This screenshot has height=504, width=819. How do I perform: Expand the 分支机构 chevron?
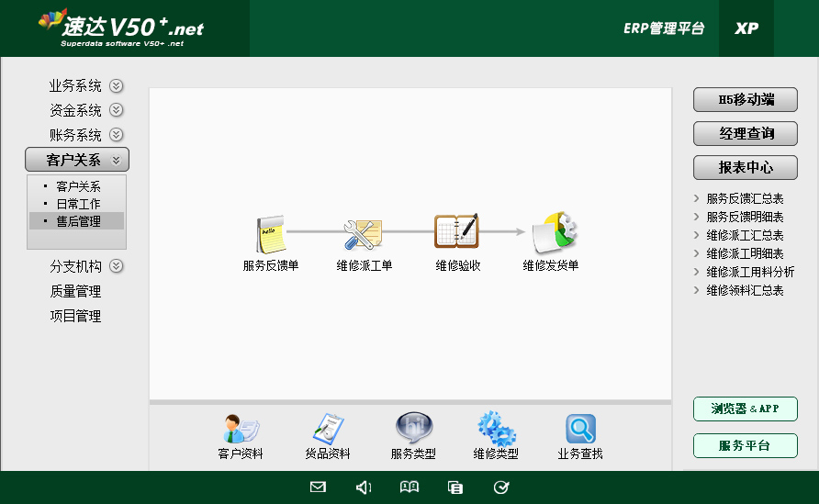pos(116,266)
